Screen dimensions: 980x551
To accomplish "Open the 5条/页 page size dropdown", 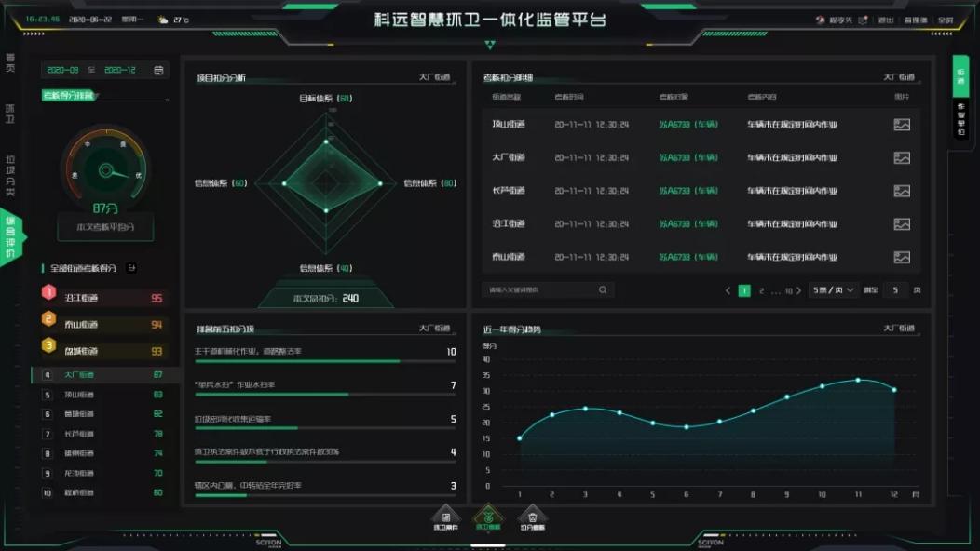I will coord(833,290).
